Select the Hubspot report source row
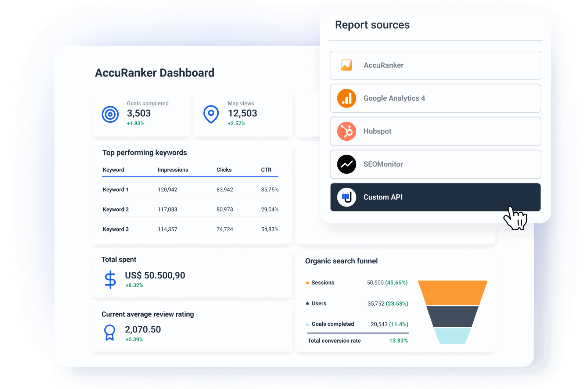 point(435,131)
